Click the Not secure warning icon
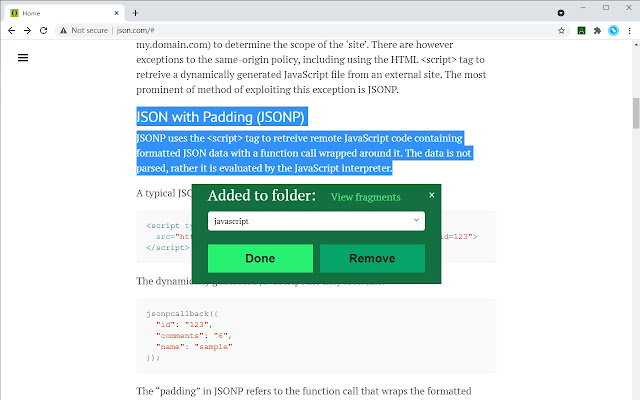This screenshot has width=640, height=400. 63,31
